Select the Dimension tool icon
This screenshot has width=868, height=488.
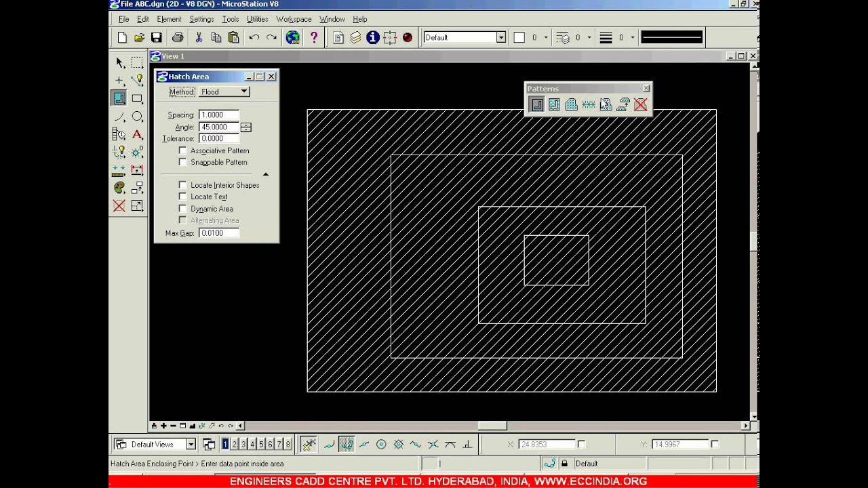[x=137, y=170]
